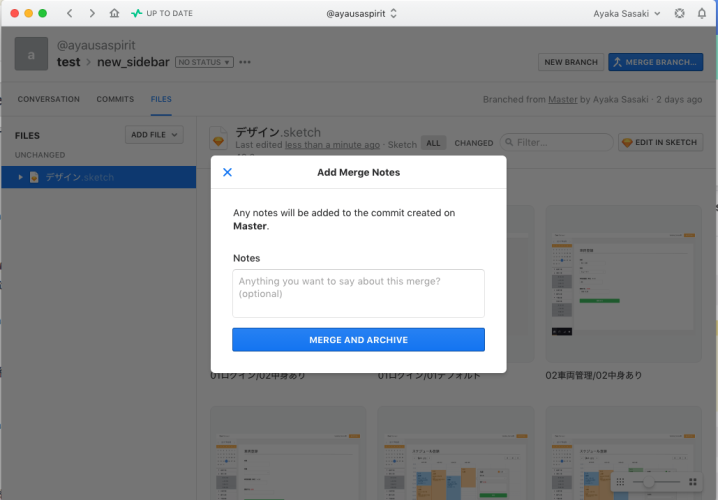Select the Changed filter toggle
This screenshot has width=718, height=500.
473,143
